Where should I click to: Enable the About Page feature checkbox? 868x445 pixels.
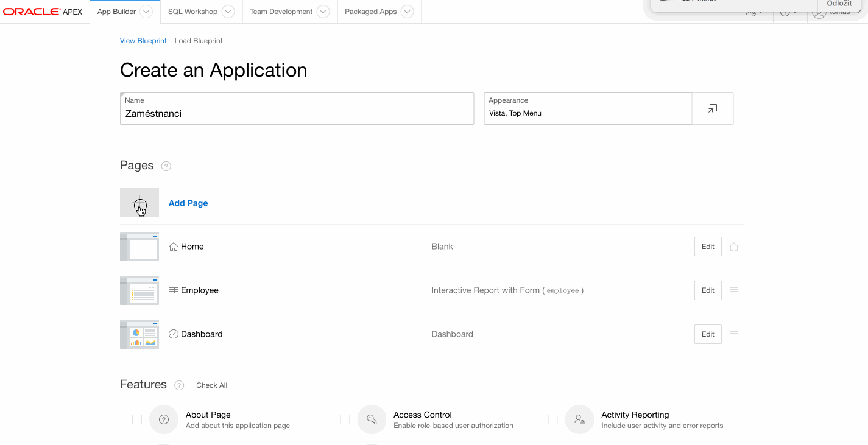pyautogui.click(x=137, y=419)
